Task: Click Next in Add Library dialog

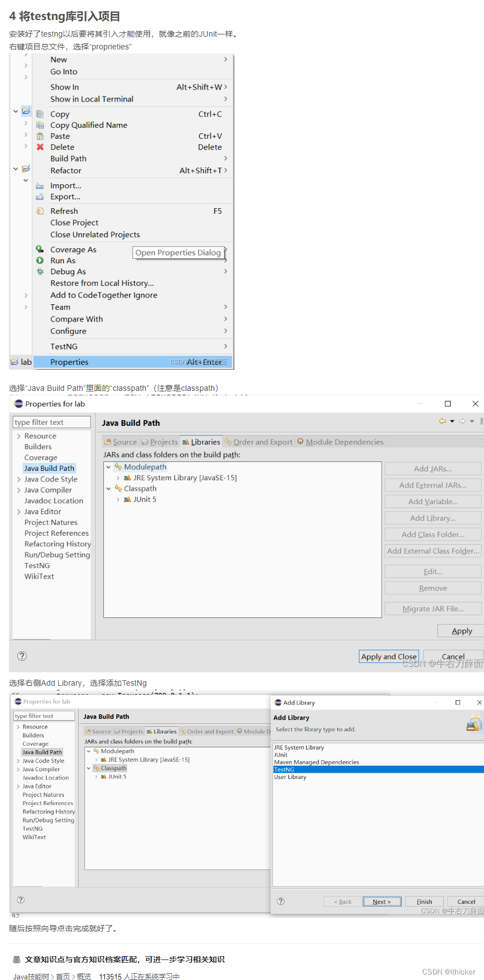Action: click(382, 902)
